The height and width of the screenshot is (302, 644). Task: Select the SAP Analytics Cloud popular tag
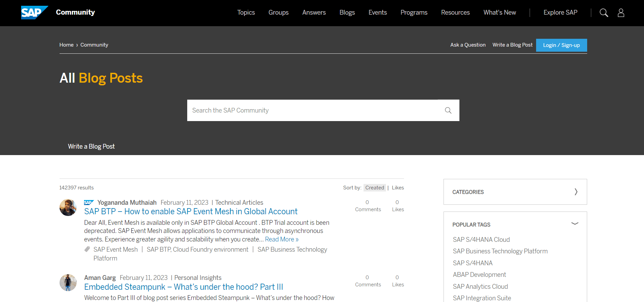[x=480, y=287]
